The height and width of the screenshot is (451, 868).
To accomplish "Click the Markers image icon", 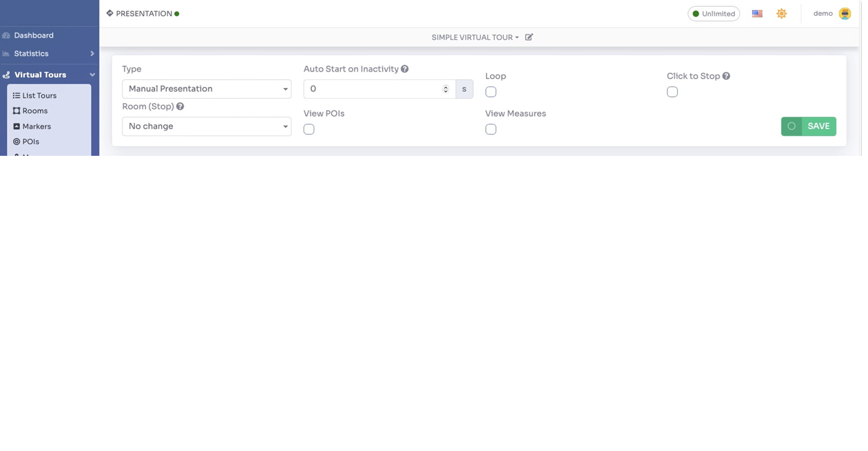I will pyautogui.click(x=16, y=126).
